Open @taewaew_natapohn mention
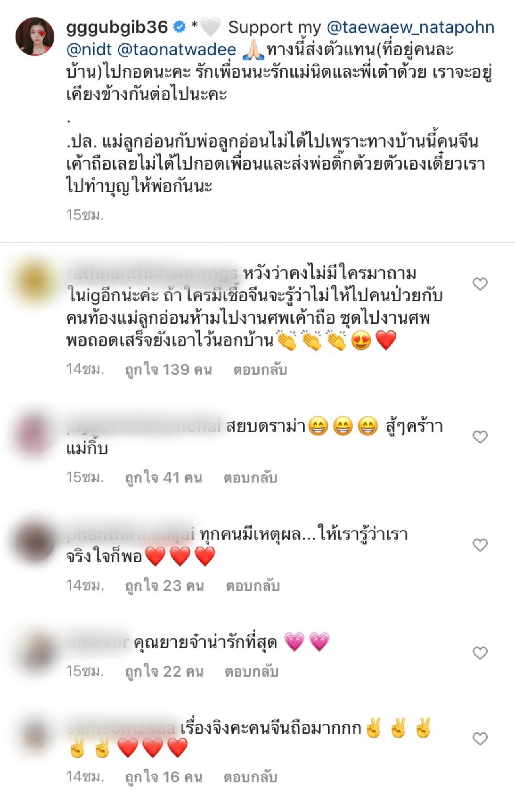This screenshot has height=812, width=515. coord(410,27)
